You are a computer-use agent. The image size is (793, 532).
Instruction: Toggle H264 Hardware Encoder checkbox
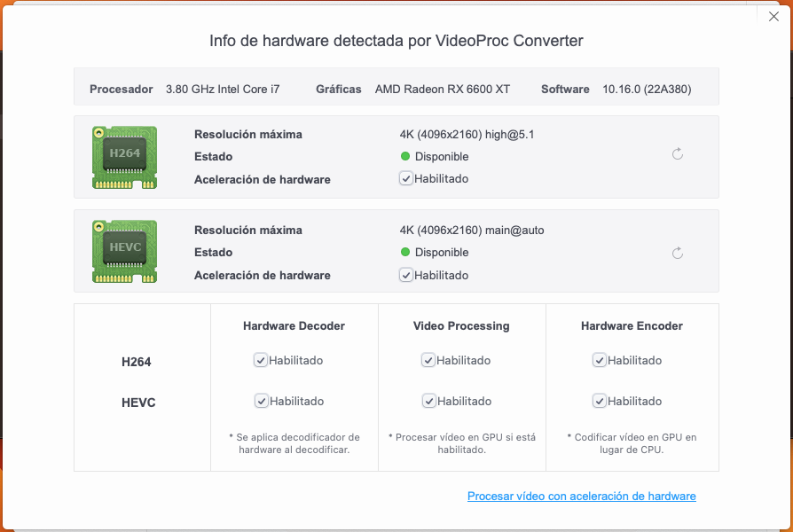[x=600, y=360]
